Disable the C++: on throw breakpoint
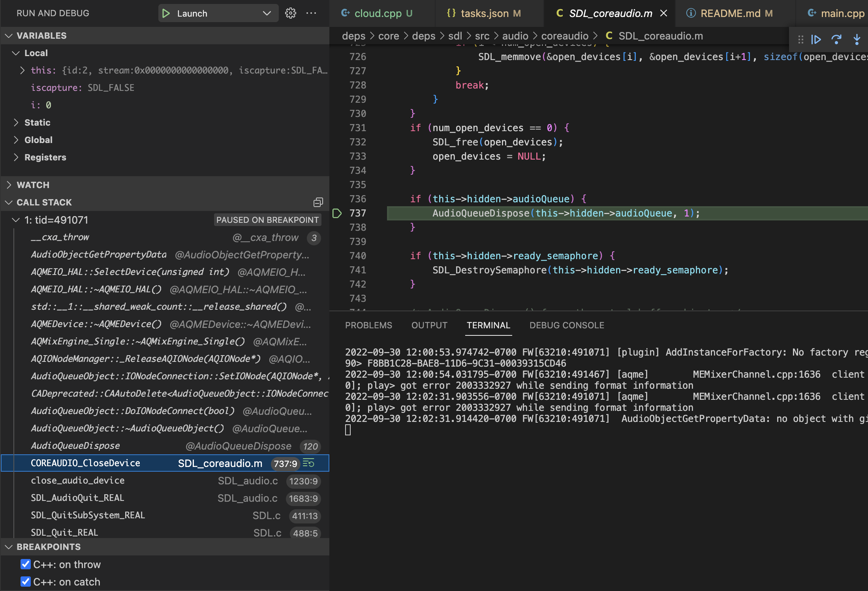The width and height of the screenshot is (868, 591). click(x=26, y=565)
